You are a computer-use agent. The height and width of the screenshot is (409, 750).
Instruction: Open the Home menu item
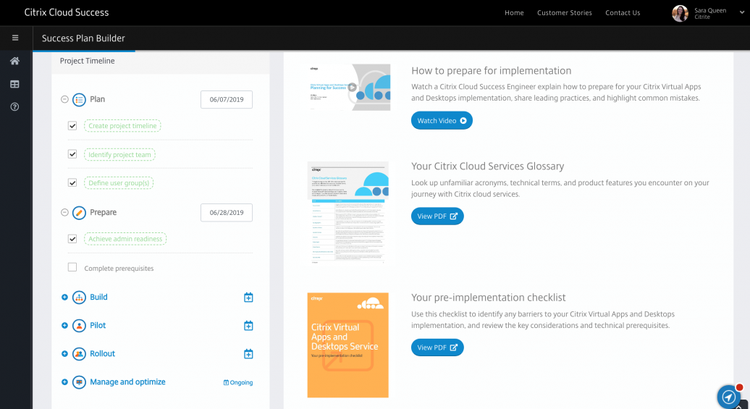tap(514, 13)
